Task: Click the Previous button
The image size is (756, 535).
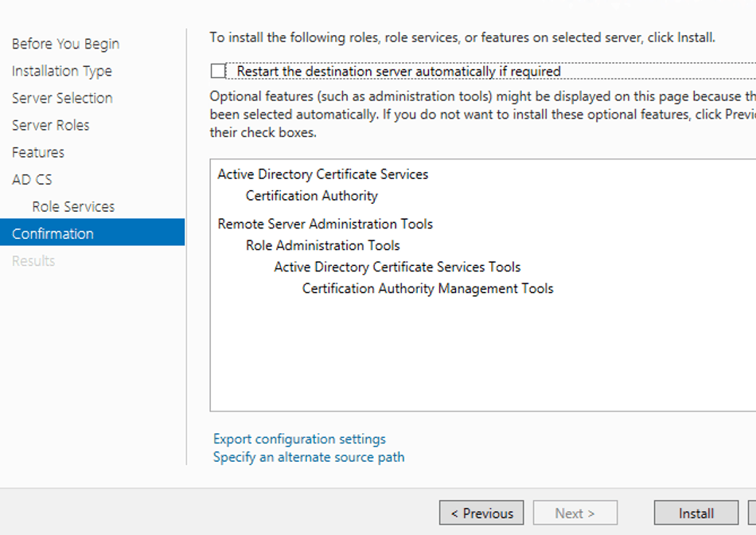Action: pos(481,513)
